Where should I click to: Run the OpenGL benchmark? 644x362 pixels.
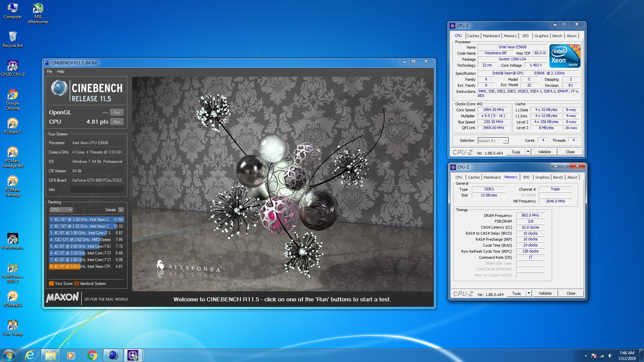[117, 113]
